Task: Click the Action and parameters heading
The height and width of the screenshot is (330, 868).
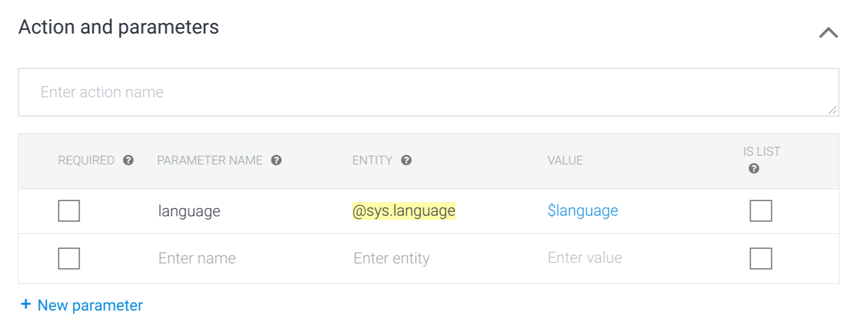Action: (119, 27)
